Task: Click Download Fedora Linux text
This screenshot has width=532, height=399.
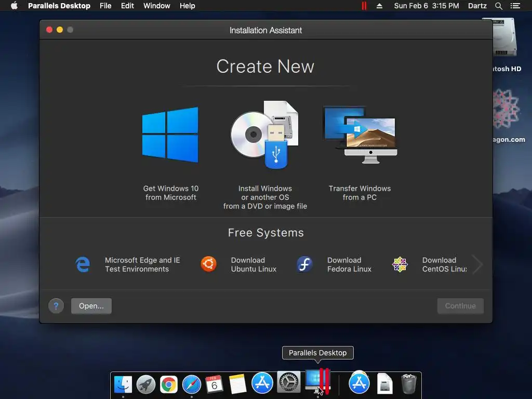Action: click(x=349, y=264)
